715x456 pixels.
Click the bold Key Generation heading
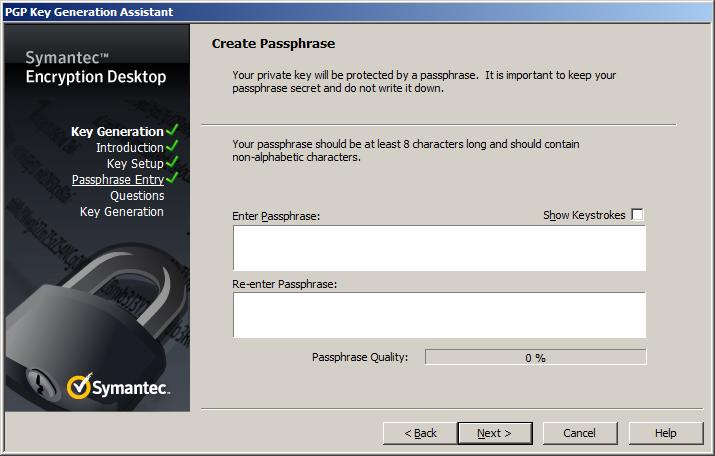pyautogui.click(x=117, y=132)
